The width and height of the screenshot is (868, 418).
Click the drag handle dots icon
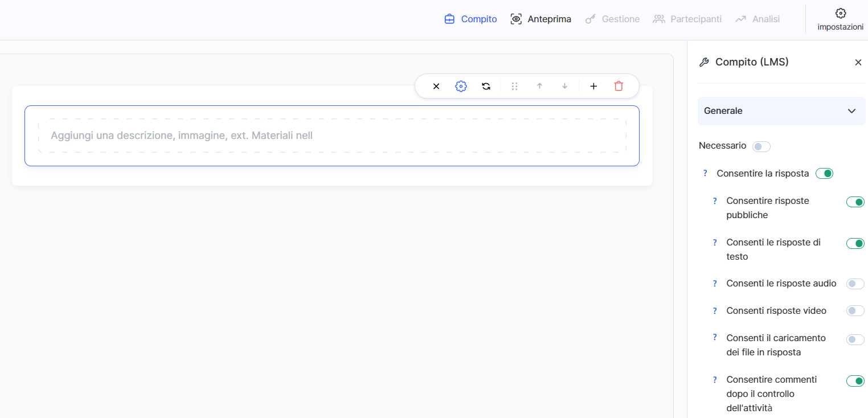tap(514, 86)
